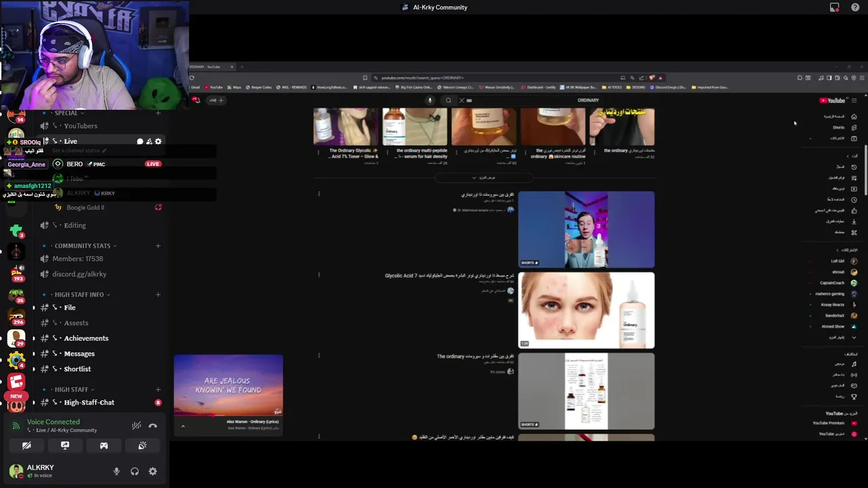Collapse the HIGH STAFF category
The width and height of the screenshot is (868, 488).
[x=71, y=389]
